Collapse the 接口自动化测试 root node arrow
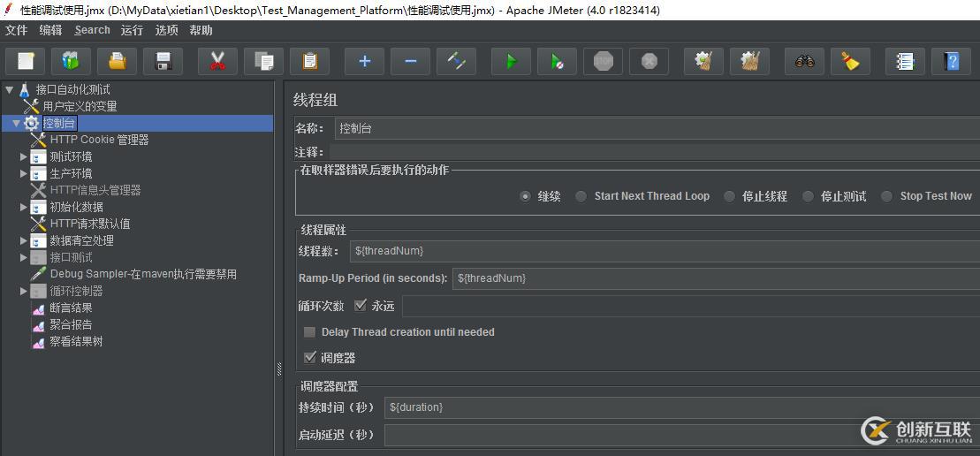The image size is (980, 456). point(9,90)
